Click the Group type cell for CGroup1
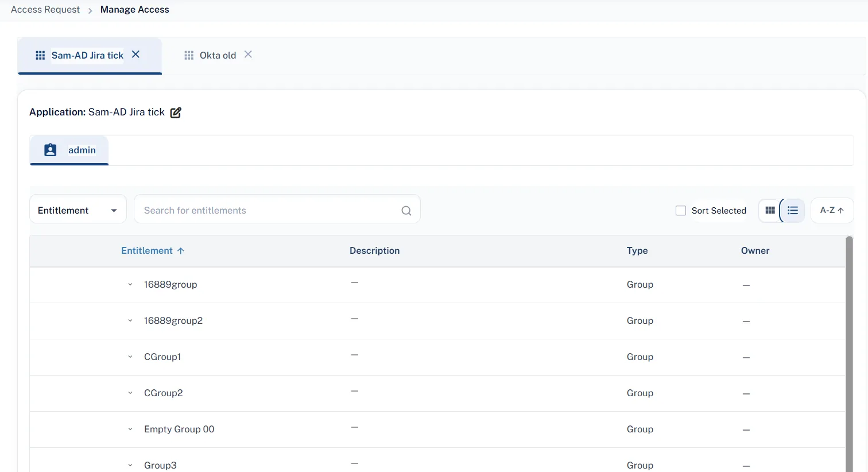Screen dimensions: 868x472 640,357
